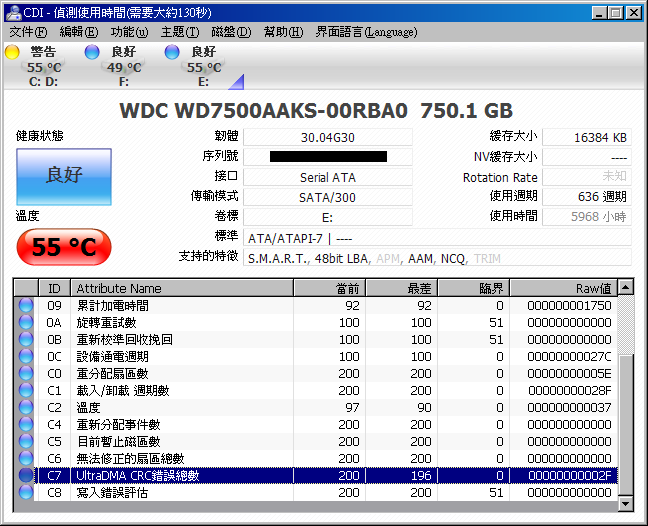Select the 溫度 attribute row
Viewport: 648px width, 526px height.
tap(316, 407)
